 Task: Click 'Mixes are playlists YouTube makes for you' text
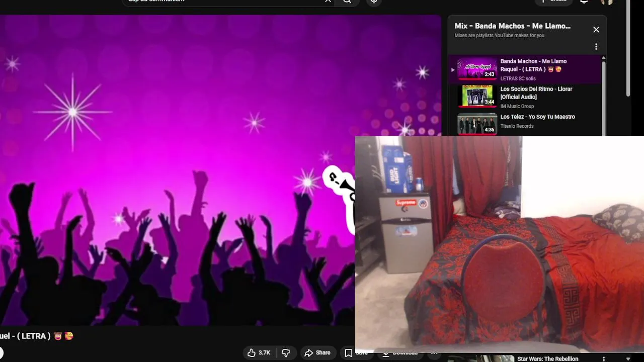click(499, 36)
